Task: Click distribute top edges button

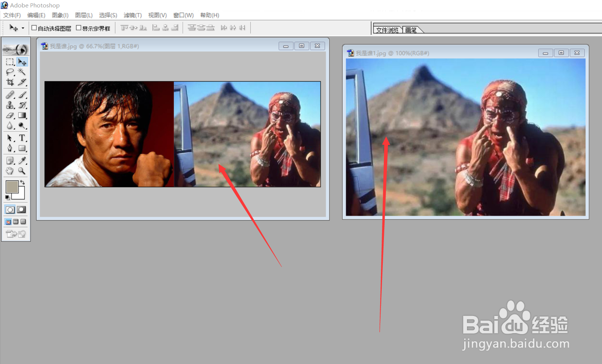Action: coord(192,28)
